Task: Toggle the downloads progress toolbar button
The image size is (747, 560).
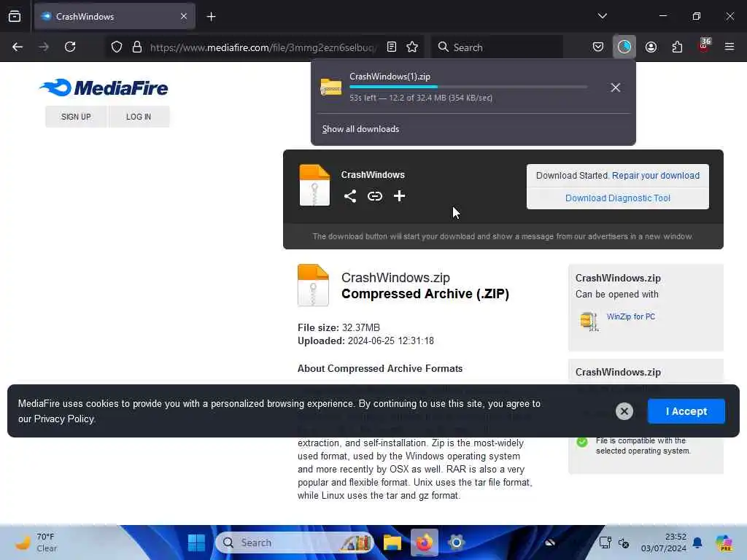Action: [624, 47]
